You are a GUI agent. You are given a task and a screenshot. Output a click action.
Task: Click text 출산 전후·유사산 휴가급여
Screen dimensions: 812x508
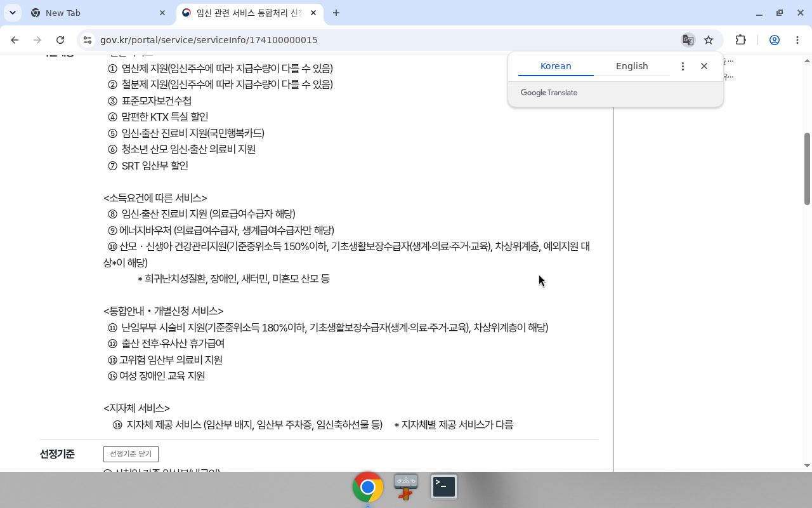173,344
